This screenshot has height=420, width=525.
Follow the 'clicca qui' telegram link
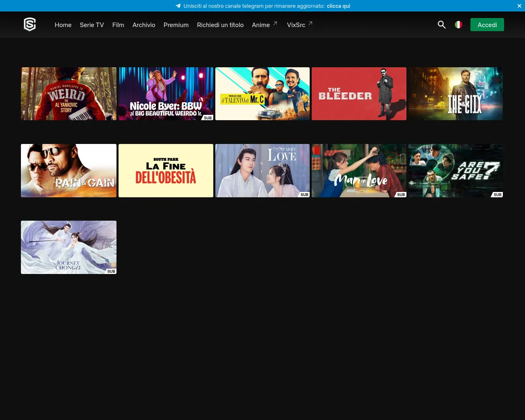(338, 6)
